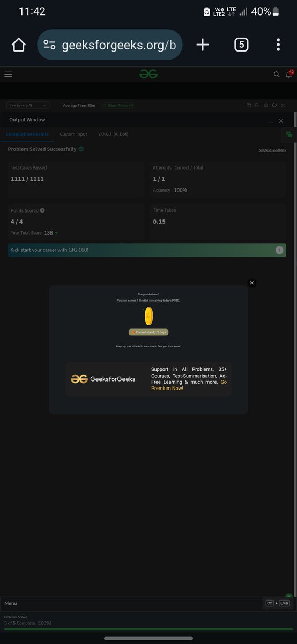Viewport: 297px width, 644px height.
Task: Click the Current streak 2 days badge
Action: point(148,332)
